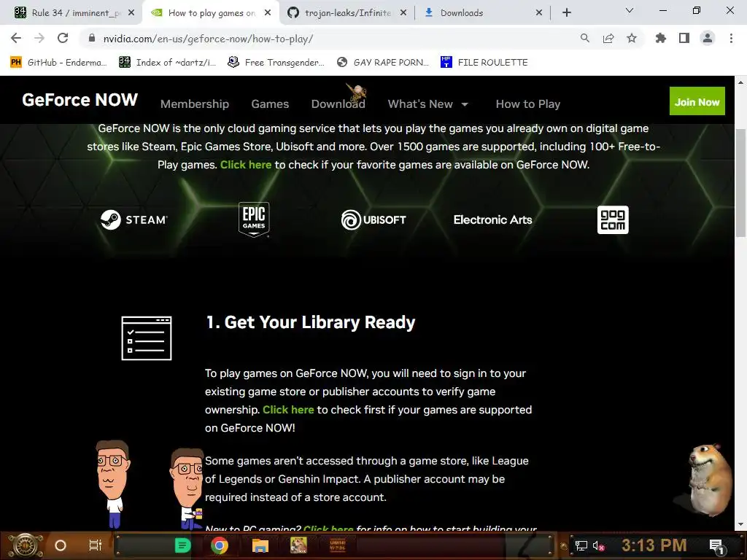The image size is (747, 560).
Task: Open the zoom magnifier in address bar
Action: point(584,39)
